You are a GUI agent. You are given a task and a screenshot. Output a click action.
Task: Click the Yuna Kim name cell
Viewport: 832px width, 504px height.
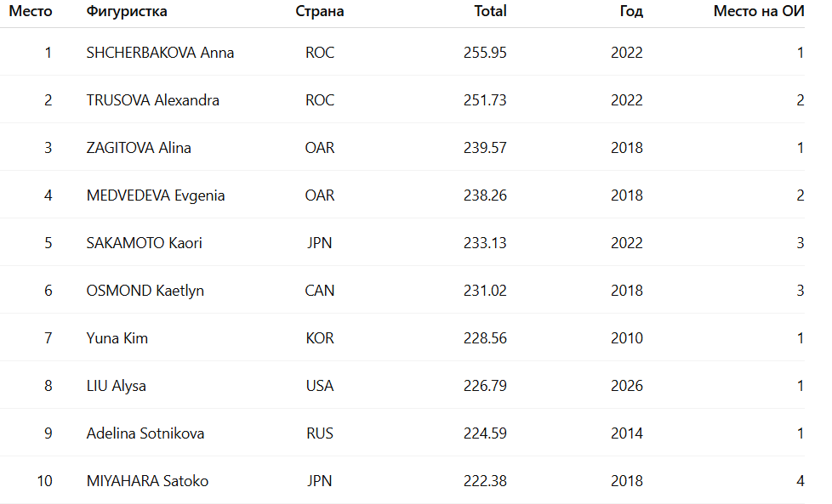pyautogui.click(x=117, y=338)
